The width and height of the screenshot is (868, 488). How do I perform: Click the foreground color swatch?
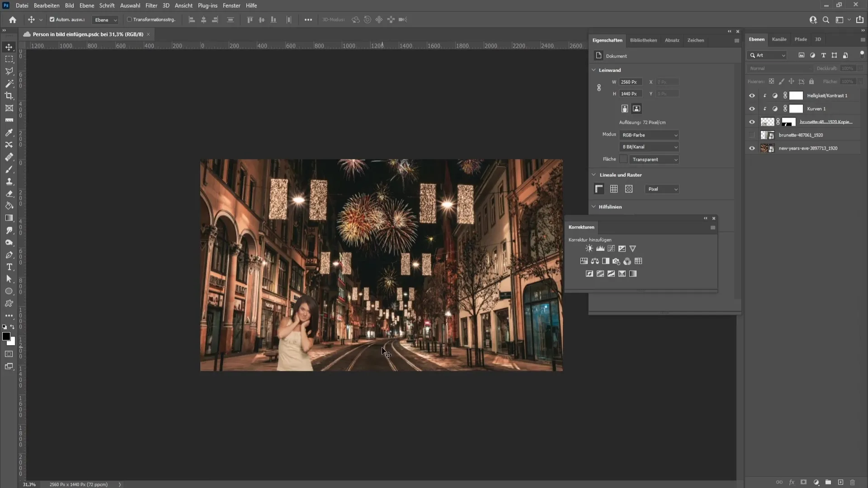point(7,337)
